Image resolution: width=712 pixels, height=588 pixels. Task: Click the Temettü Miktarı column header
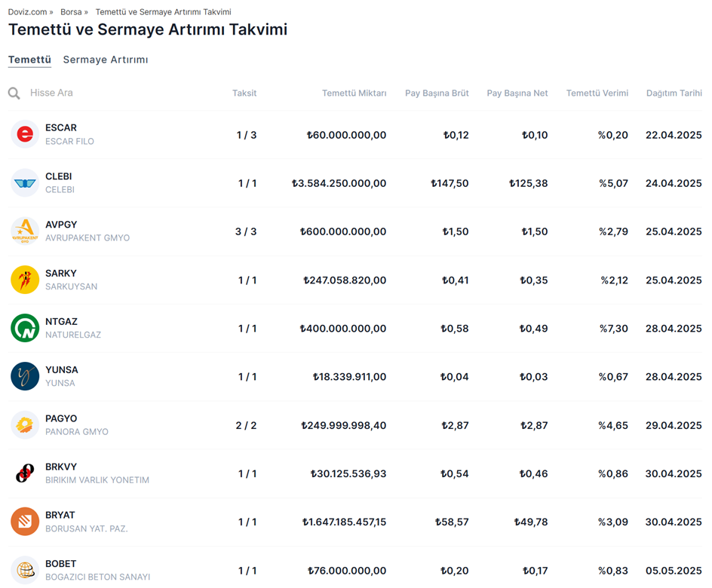pyautogui.click(x=354, y=93)
